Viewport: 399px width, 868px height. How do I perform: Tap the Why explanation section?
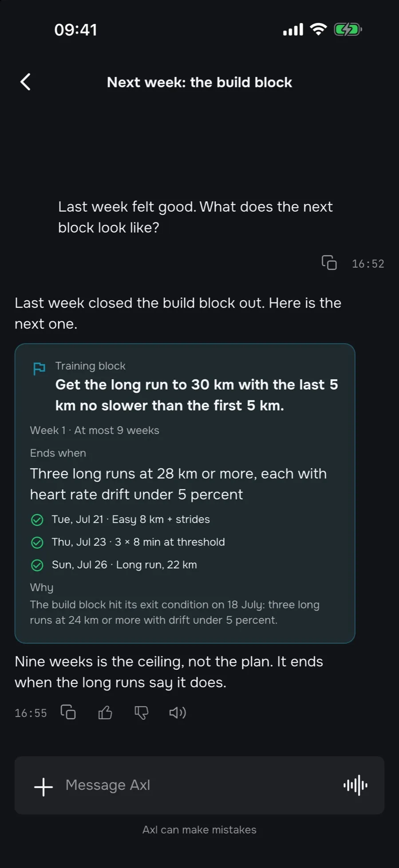175,604
